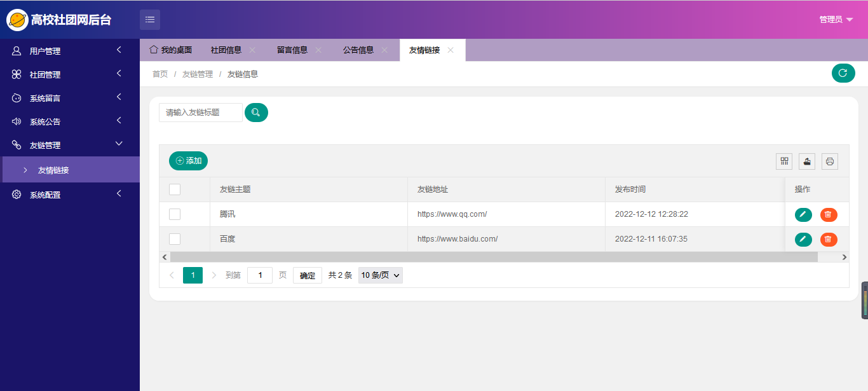The width and height of the screenshot is (868, 391).
Task: Toggle the select-all header checkbox
Action: click(175, 189)
